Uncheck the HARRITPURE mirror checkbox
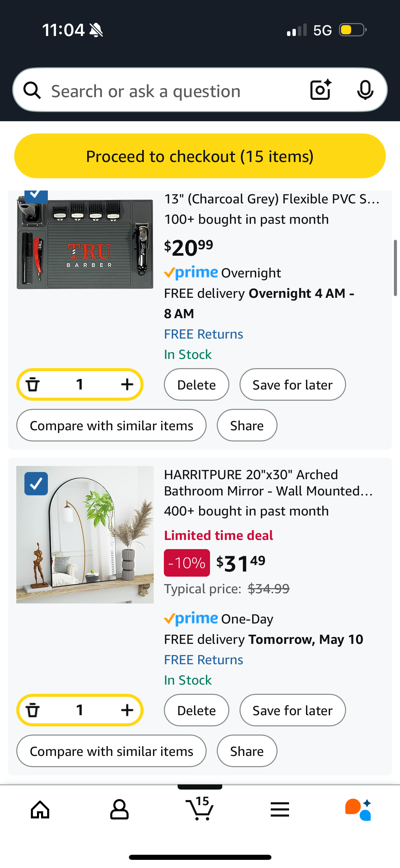 tap(36, 484)
